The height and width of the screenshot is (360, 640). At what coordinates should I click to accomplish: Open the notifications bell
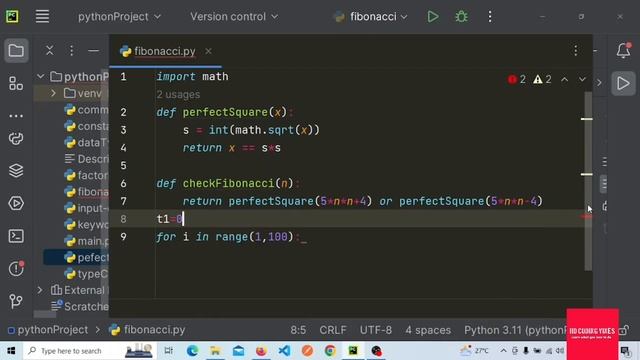point(623,50)
